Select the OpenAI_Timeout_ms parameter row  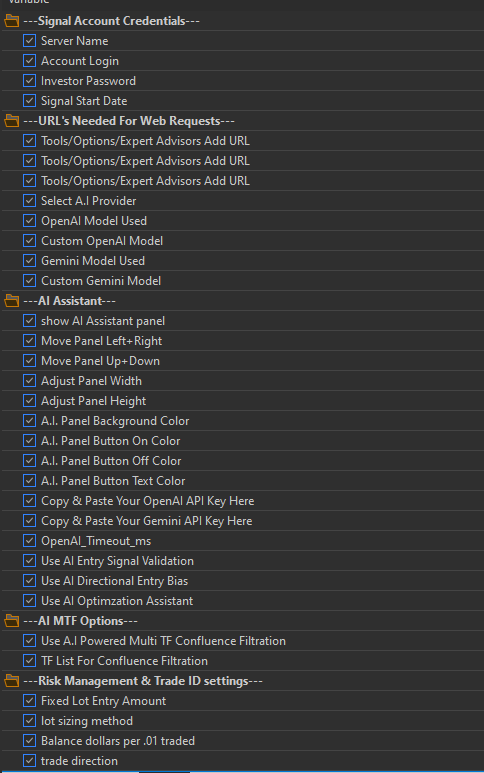[x=243, y=541]
